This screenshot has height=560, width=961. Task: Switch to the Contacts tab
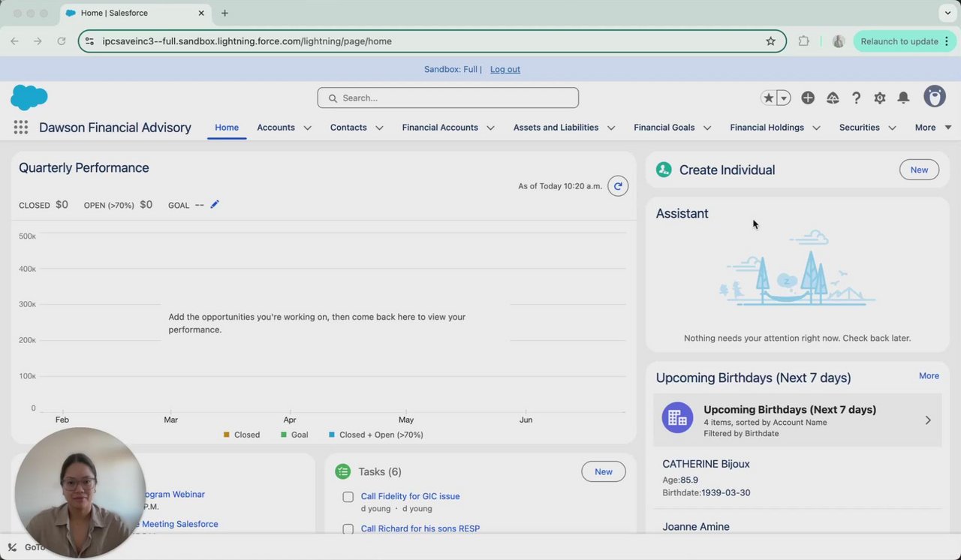pos(348,128)
